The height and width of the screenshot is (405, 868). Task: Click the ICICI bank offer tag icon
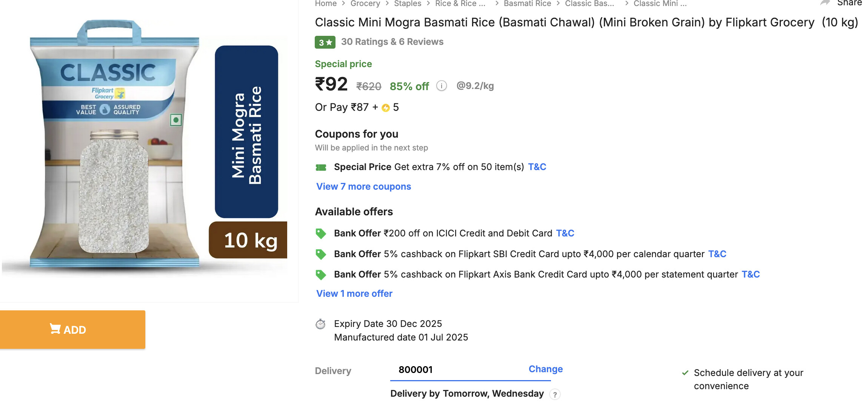tap(321, 234)
